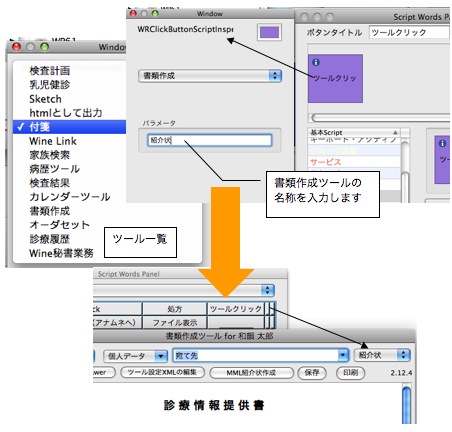This screenshot has width=452, height=432.
Task: Select Wine Link in tool list
Action: [x=53, y=141]
